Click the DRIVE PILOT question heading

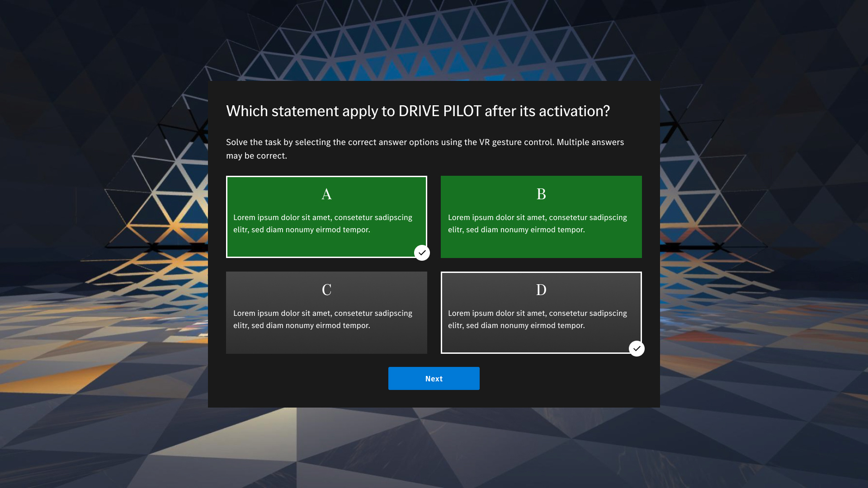tap(418, 111)
